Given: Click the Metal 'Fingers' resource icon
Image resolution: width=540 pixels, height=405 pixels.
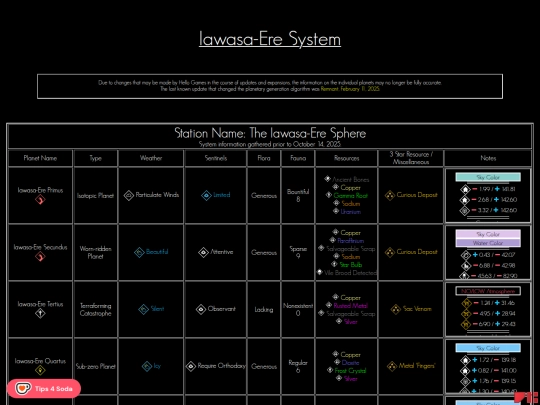Looking at the screenshot, I should pyautogui.click(x=392, y=366).
